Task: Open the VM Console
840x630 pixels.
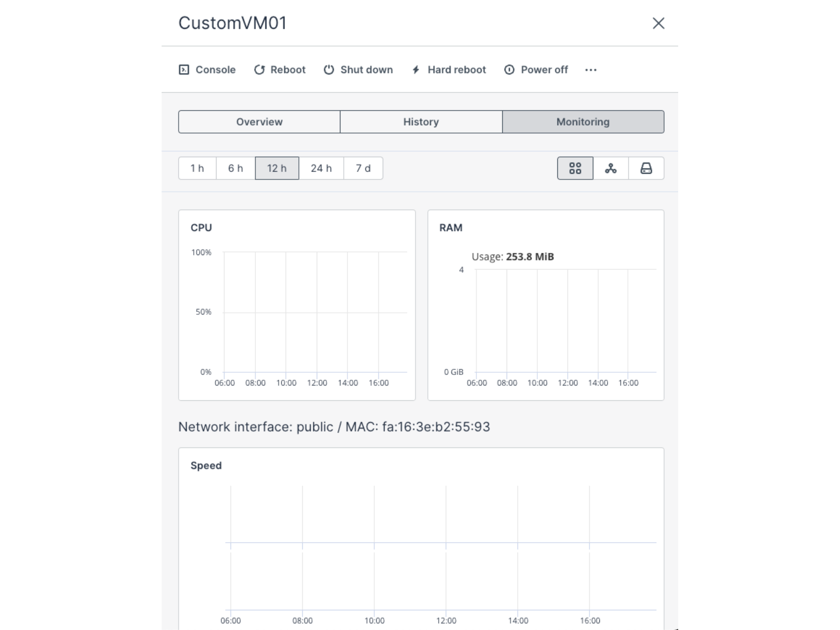Action: tap(207, 70)
